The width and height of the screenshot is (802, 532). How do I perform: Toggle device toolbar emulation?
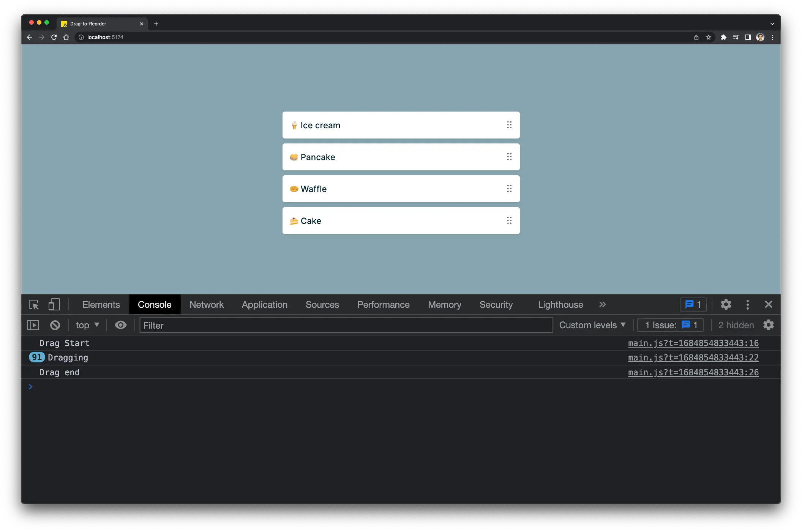(x=54, y=305)
